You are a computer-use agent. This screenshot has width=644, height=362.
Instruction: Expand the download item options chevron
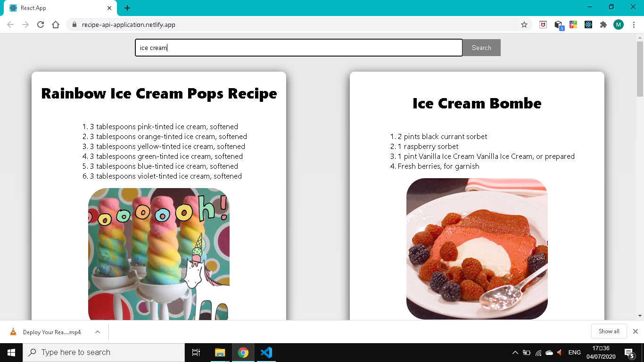[x=98, y=332]
